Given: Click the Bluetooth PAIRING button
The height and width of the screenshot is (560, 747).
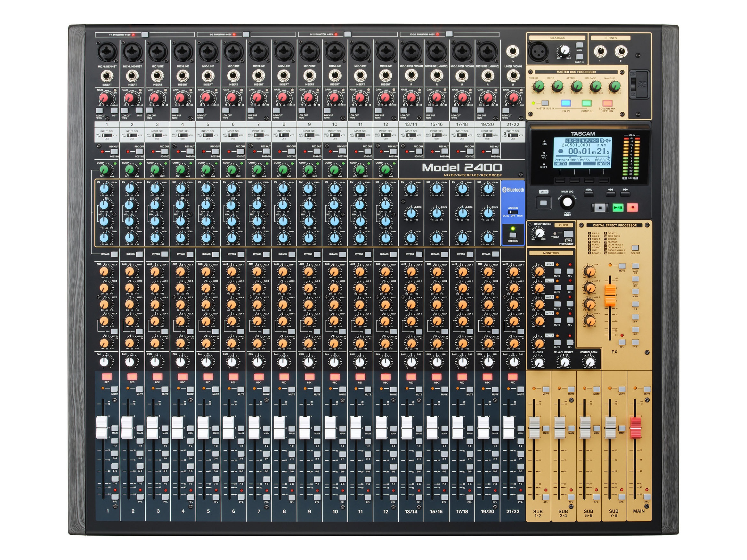Looking at the screenshot, I should click(513, 235).
